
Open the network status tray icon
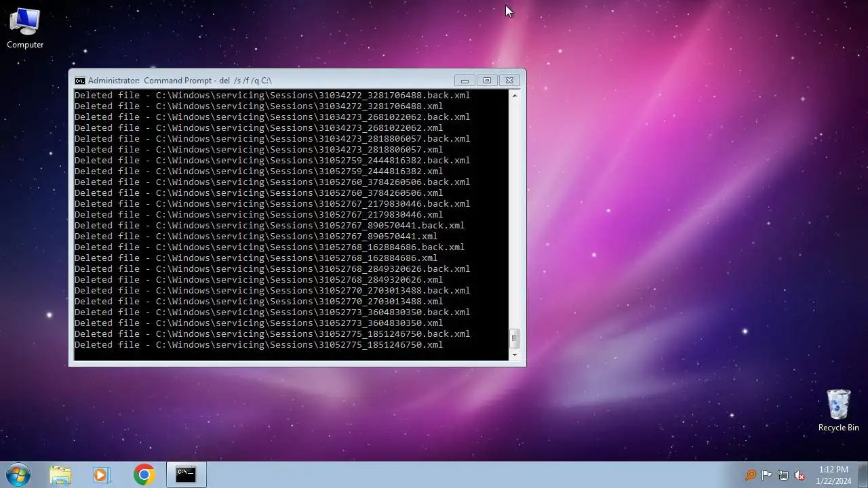[x=783, y=475]
